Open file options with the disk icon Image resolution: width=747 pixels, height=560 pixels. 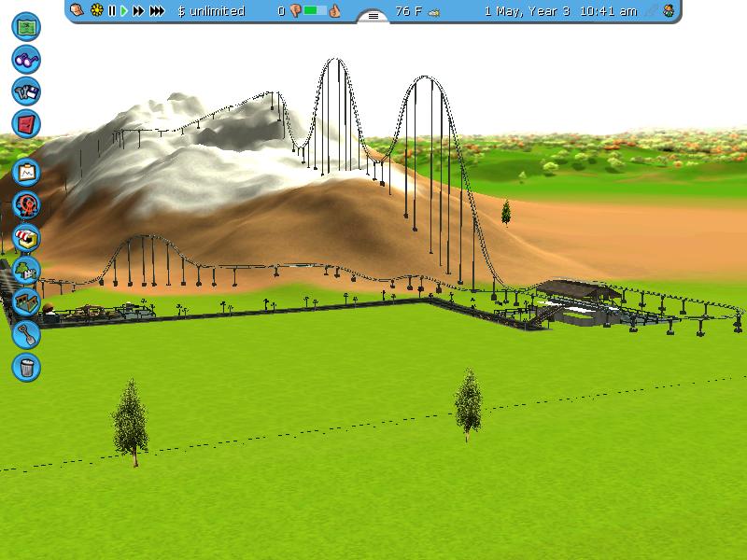(26, 91)
